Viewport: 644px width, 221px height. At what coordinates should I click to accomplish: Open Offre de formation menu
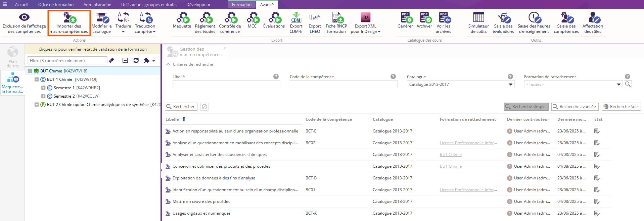[56, 5]
